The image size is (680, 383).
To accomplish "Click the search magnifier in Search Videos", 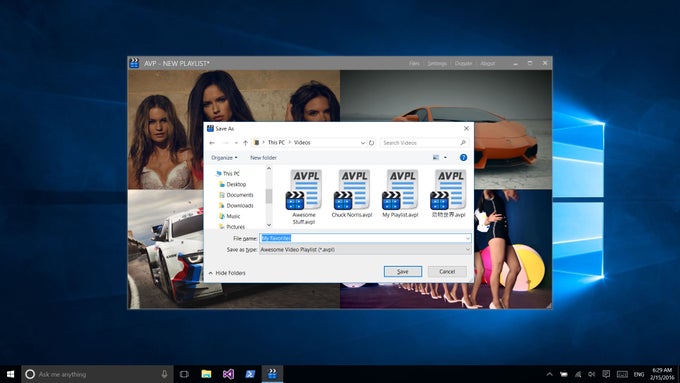I will point(463,143).
